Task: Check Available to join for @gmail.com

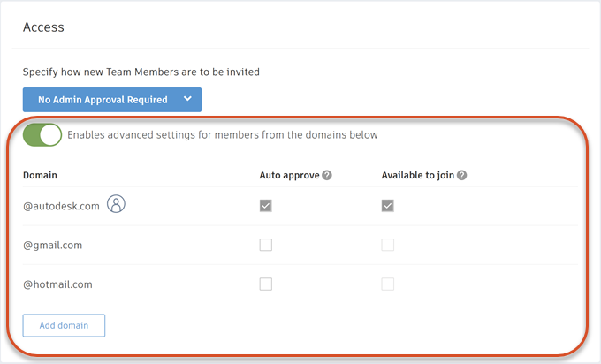Action: click(388, 245)
